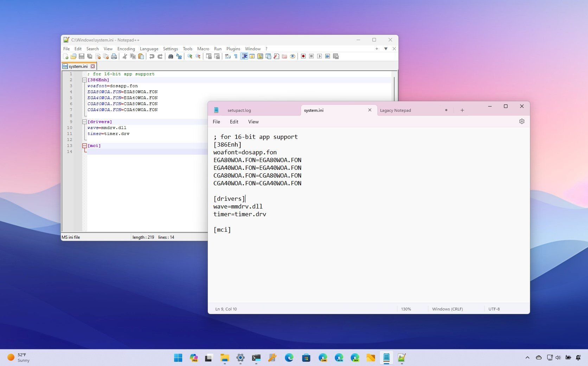Screen dimensions: 588x366
Task: Print system.ini using the toolbar printer icon
Action: 114,56
